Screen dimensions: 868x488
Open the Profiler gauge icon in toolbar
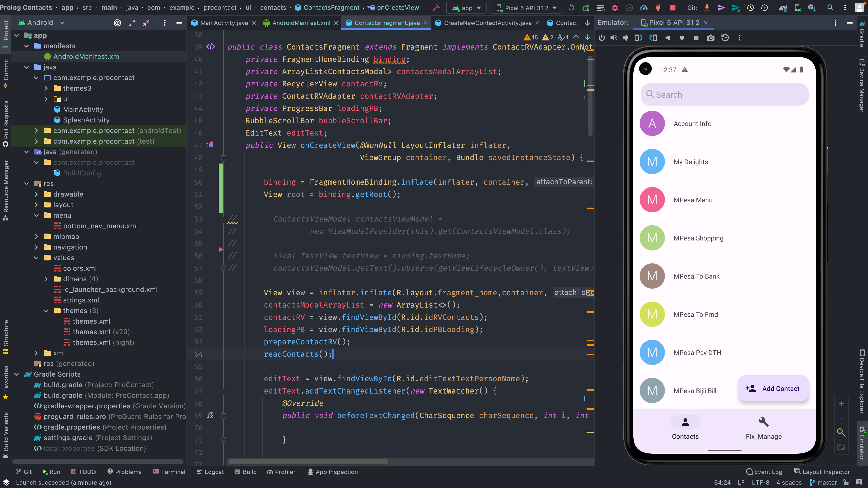tap(644, 7)
